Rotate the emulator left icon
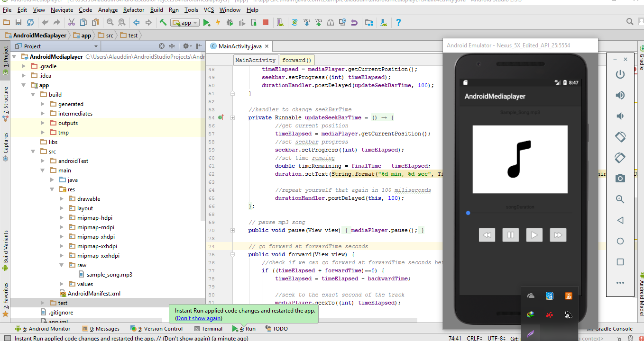644x341 pixels. [620, 136]
